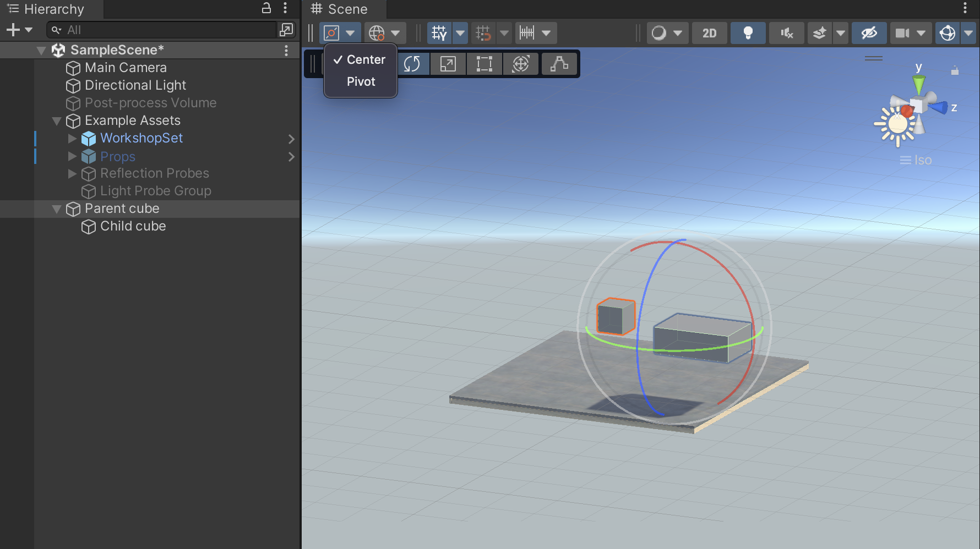Select Example Assets in Hierarchy
The height and width of the screenshot is (549, 980).
(x=132, y=120)
